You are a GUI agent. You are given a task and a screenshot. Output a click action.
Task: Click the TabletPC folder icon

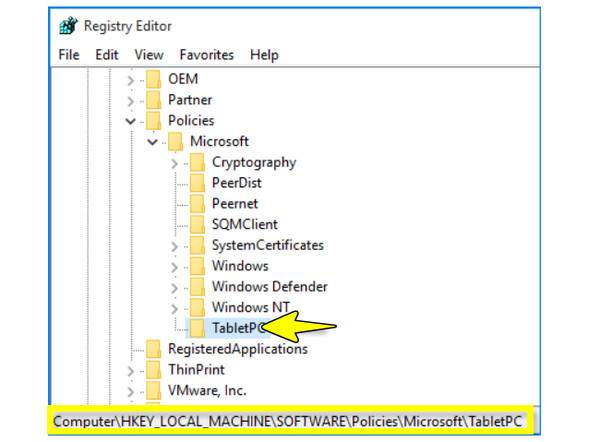(x=198, y=328)
